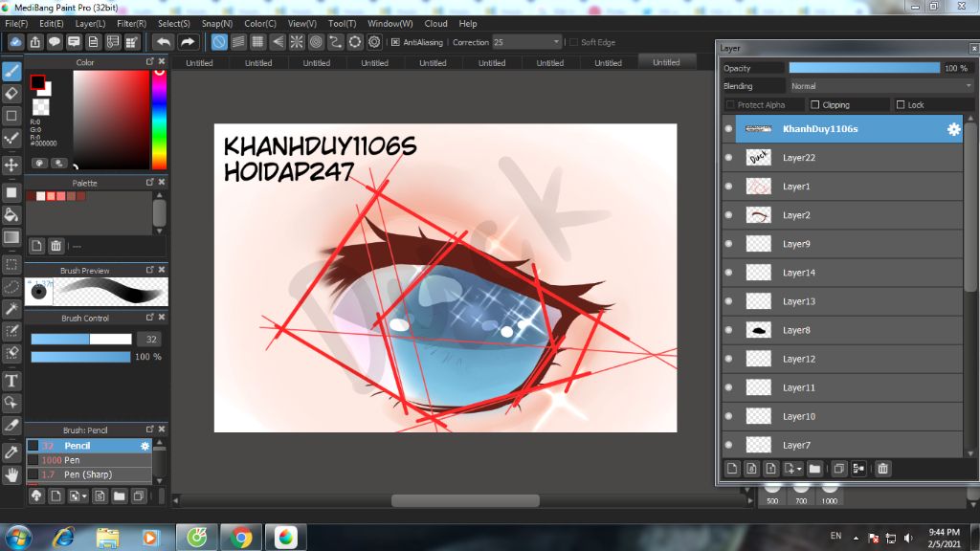
Task: Open the Correction value dropdown
Action: (x=556, y=42)
